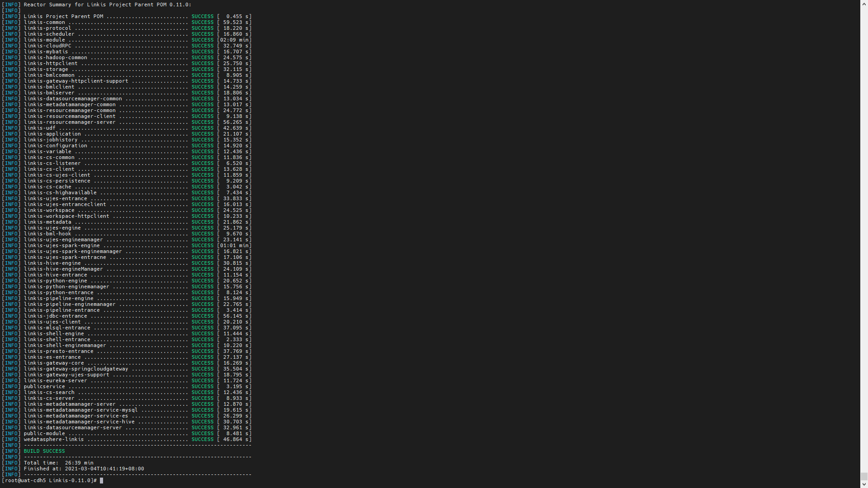This screenshot has width=868, height=488.
Task: Click the 'linkis-ujes-entranceclient' module name
Action: (65, 204)
